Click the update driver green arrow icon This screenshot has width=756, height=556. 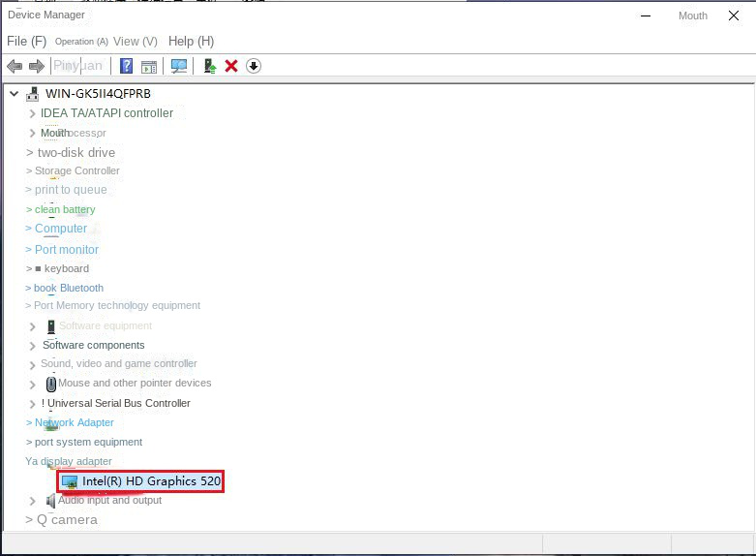(210, 66)
